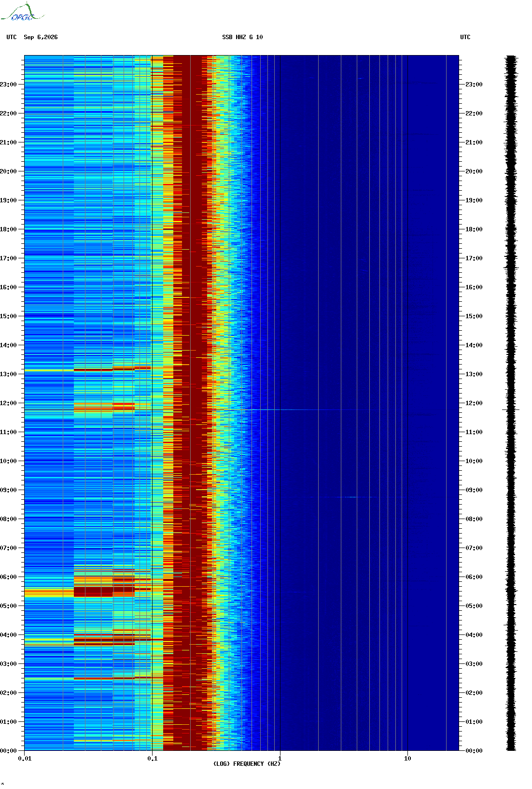Click the left 12:00 time label
Viewport: 532px width, 789px height.
(8, 403)
